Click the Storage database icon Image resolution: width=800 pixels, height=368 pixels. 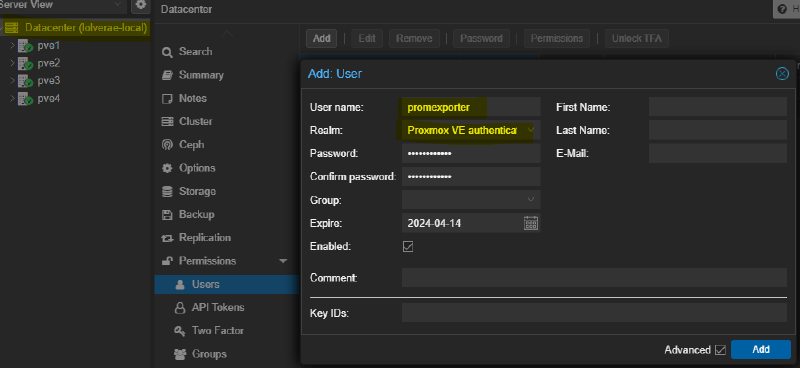click(x=167, y=191)
